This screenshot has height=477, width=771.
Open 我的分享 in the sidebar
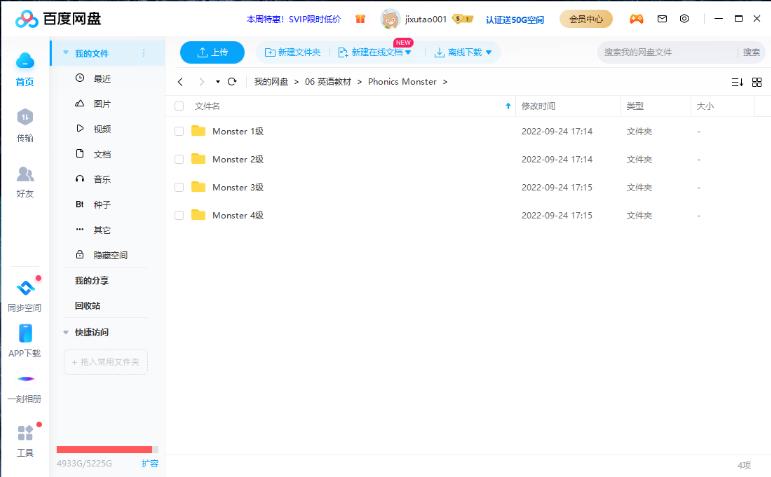(x=91, y=280)
